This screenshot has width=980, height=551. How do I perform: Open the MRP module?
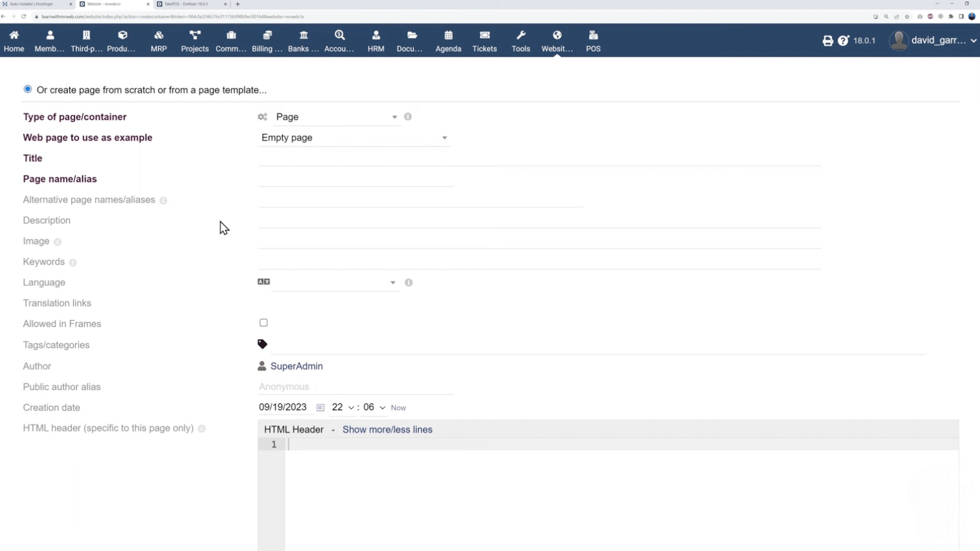coord(158,41)
